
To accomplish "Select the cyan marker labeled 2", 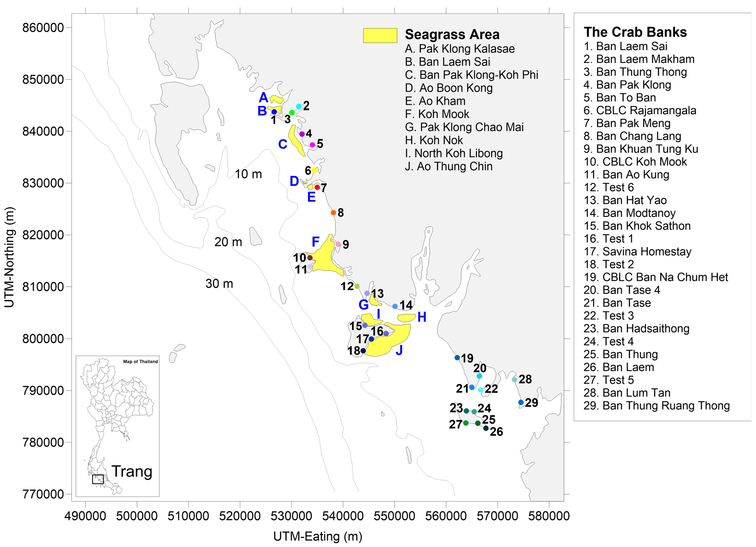I will coord(299,106).
